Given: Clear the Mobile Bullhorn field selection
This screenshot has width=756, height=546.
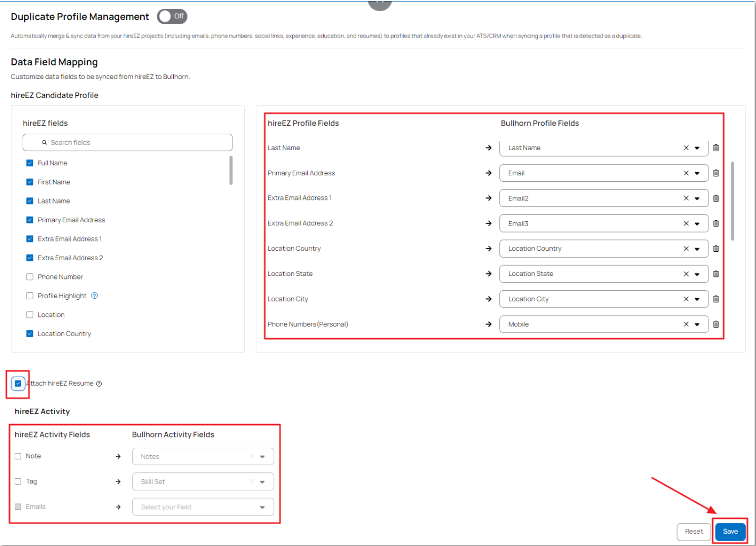Looking at the screenshot, I should [x=686, y=324].
